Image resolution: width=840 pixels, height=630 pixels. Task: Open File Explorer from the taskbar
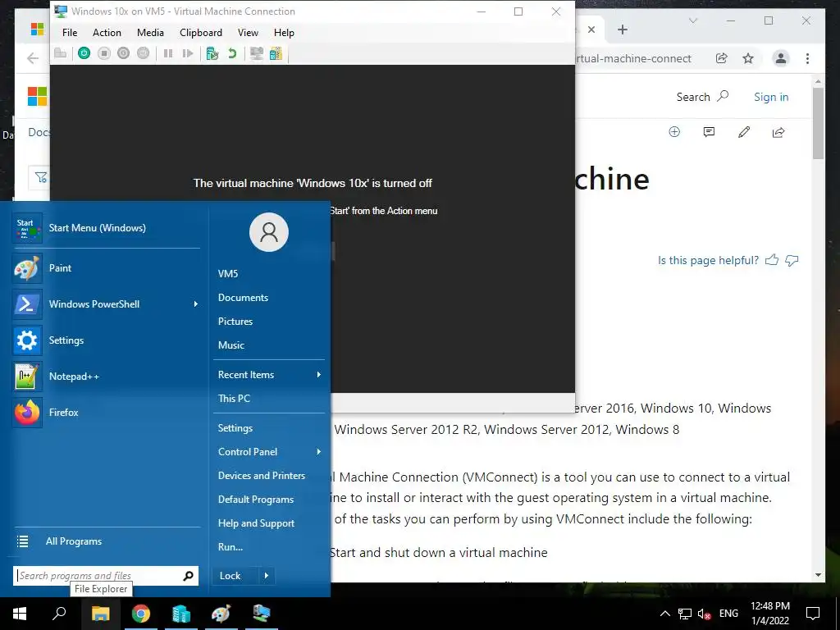point(100,614)
